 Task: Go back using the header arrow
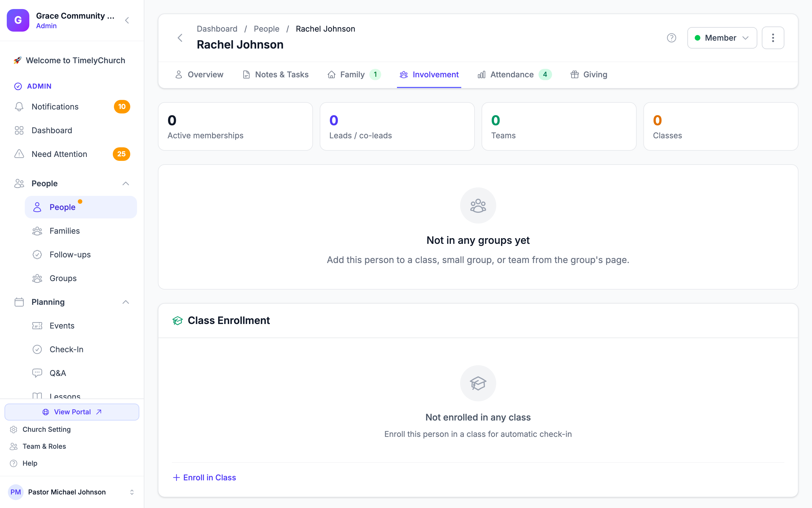pos(180,38)
